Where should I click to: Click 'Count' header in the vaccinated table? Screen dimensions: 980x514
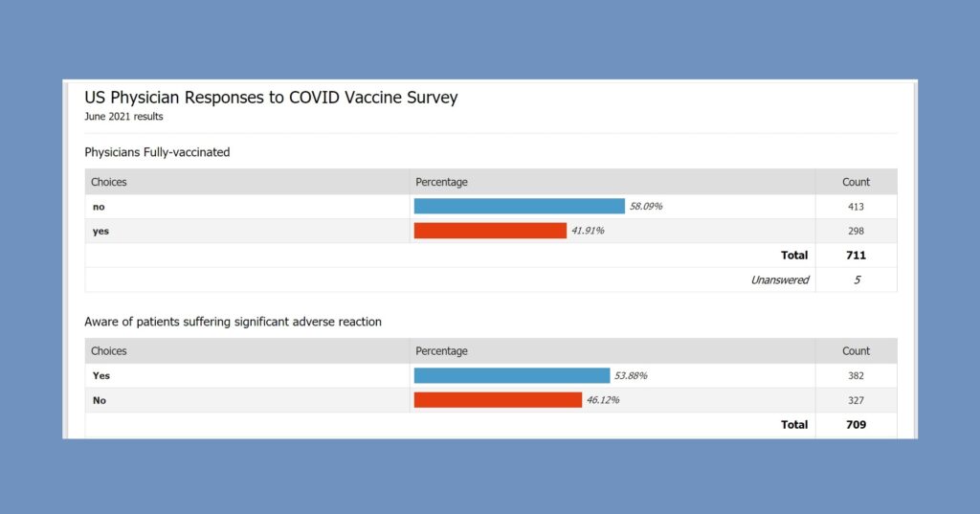pyautogui.click(x=856, y=182)
